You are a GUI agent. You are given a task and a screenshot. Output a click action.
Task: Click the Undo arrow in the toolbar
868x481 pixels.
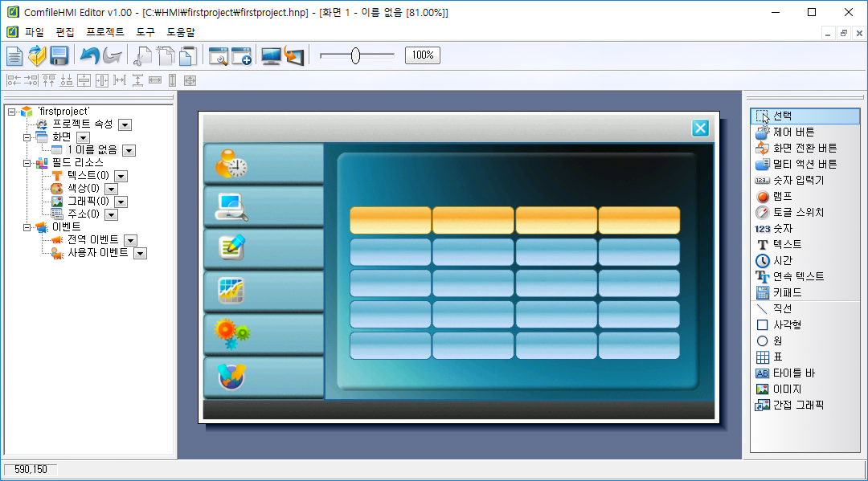pyautogui.click(x=90, y=55)
